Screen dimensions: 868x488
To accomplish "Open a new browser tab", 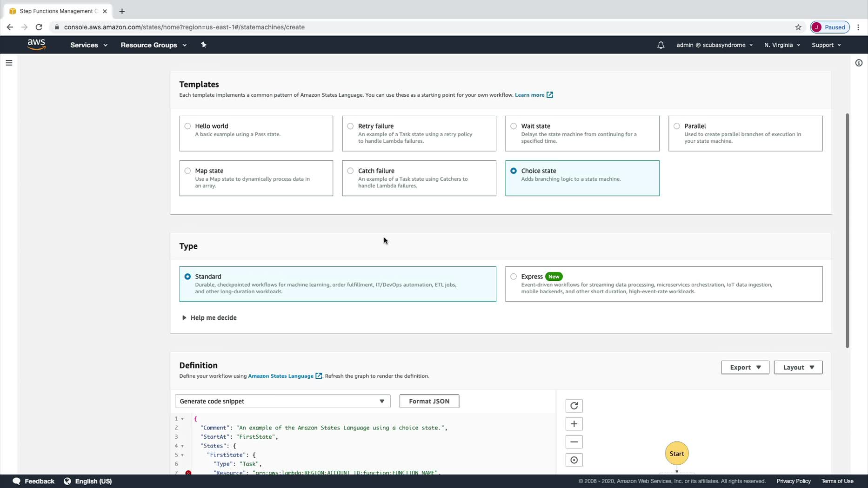I will point(122,11).
